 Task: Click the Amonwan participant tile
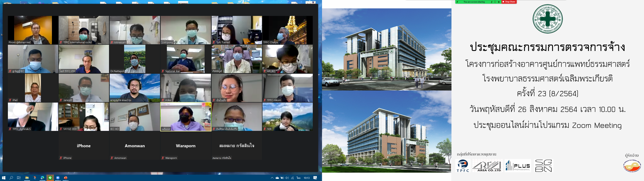[135, 146]
